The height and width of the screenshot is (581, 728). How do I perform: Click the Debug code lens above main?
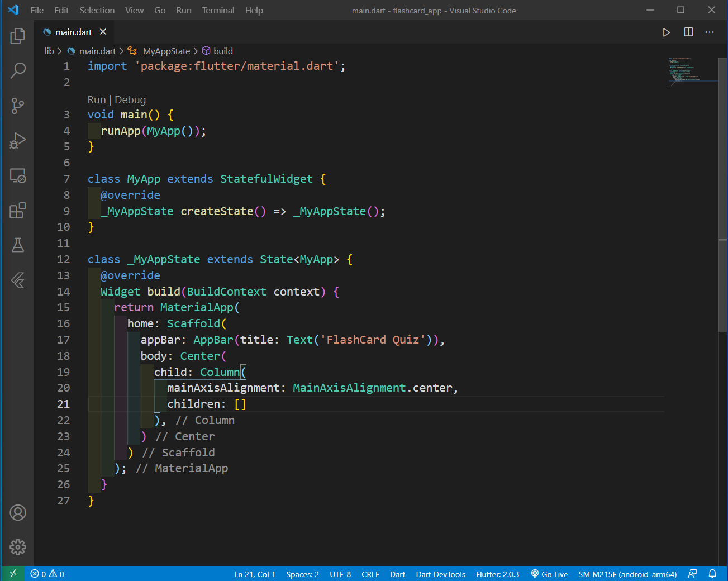click(x=130, y=99)
